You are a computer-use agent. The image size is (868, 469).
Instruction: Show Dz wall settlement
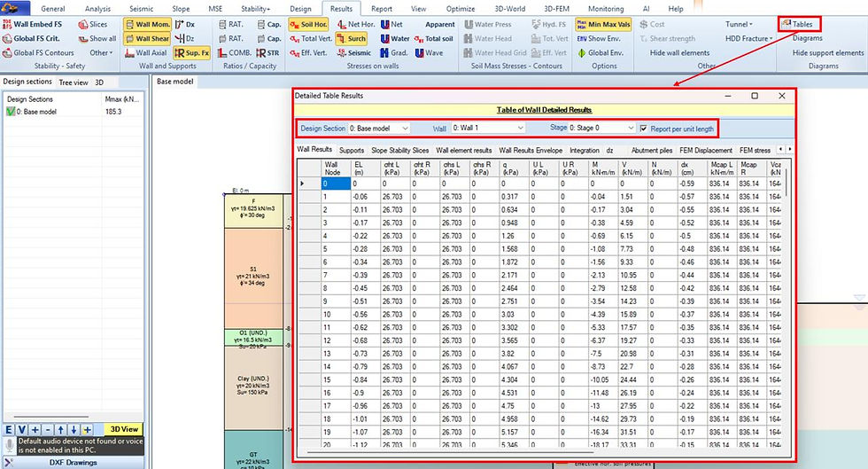[185, 39]
